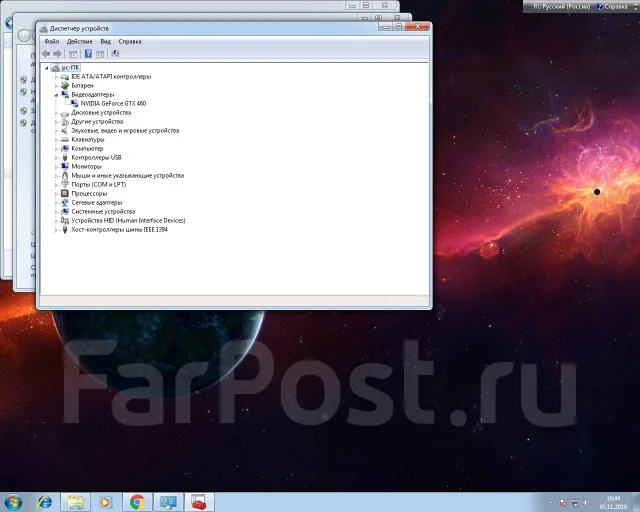Show hidden tray icons arrow
640x512 pixels.
[551, 503]
